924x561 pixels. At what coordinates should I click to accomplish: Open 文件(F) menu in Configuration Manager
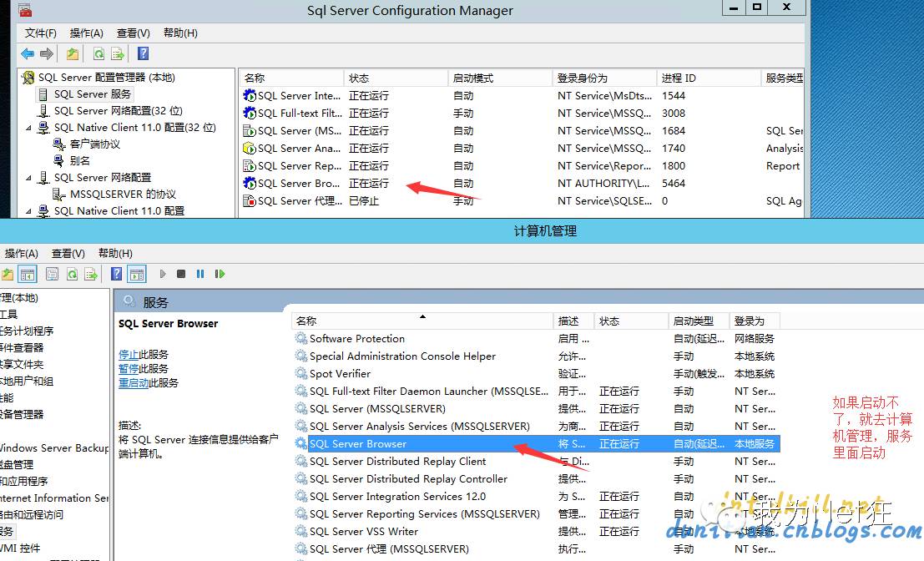coord(41,33)
